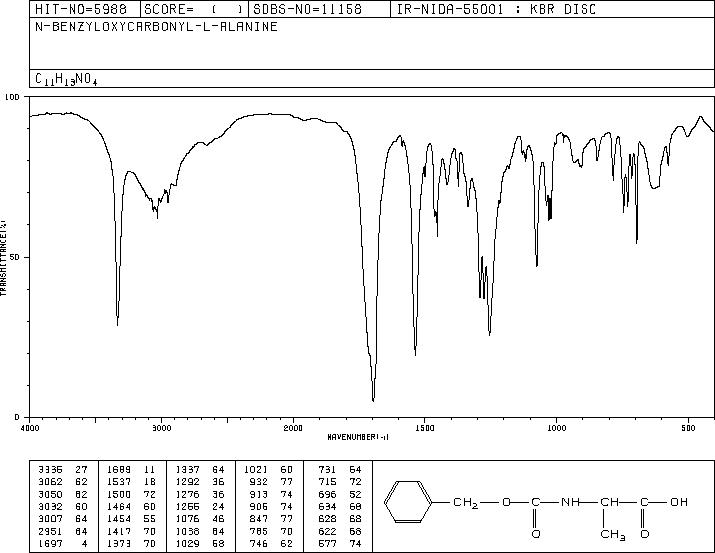Click the 1038 peak entry in table
Image resolution: width=715 pixels, height=553 pixels.
click(200, 532)
